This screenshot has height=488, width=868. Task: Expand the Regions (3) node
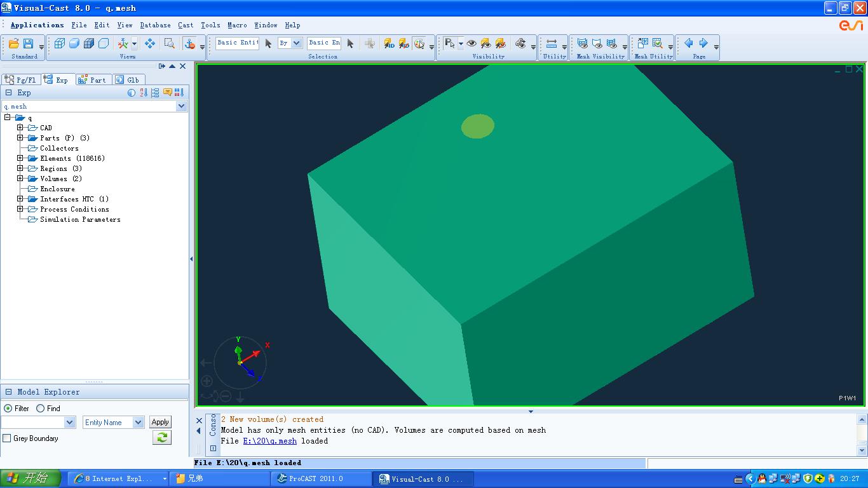20,168
